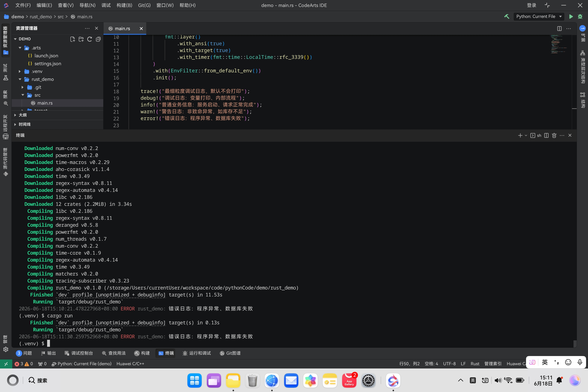Screen dimensions: 588x392
Task: Split the editor to the right
Action: click(559, 28)
